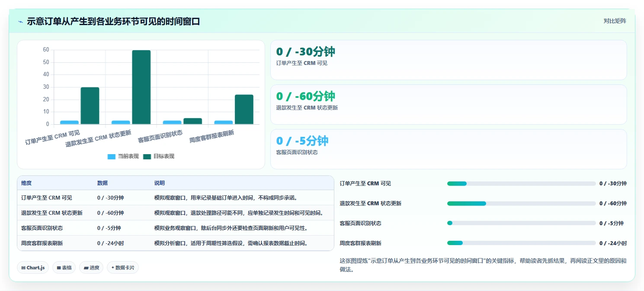Click the lightning icon beside the panel title

(x=20, y=22)
